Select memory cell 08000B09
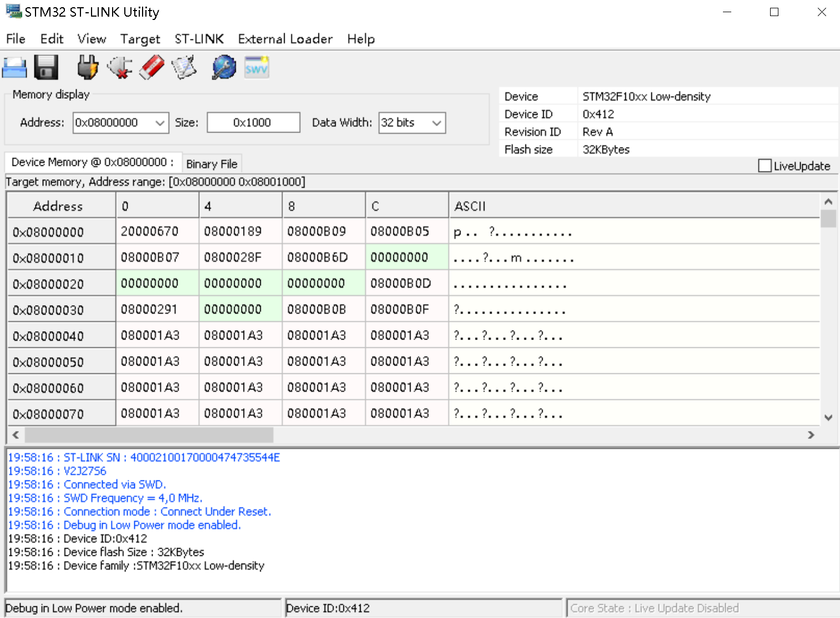Image resolution: width=840 pixels, height=618 pixels. pyautogui.click(x=324, y=231)
